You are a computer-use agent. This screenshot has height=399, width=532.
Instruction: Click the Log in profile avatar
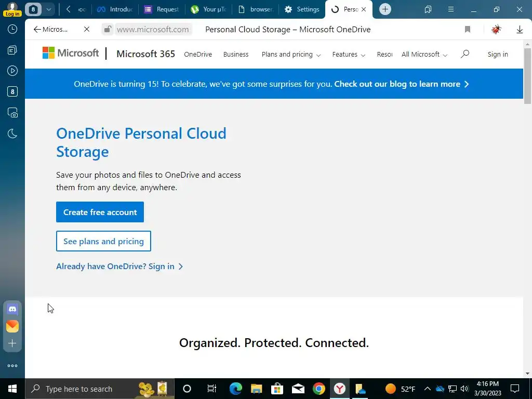[x=12, y=9]
